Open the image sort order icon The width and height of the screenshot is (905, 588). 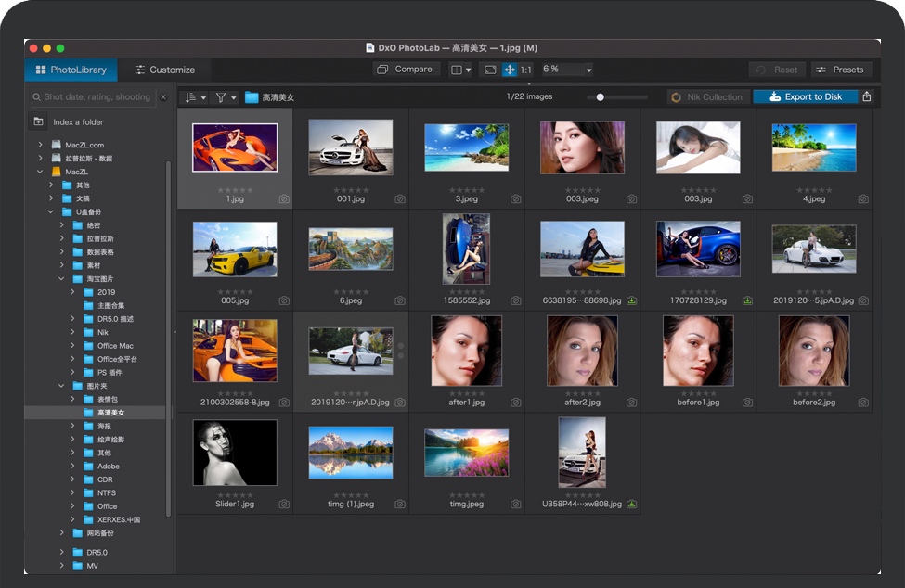[191, 96]
